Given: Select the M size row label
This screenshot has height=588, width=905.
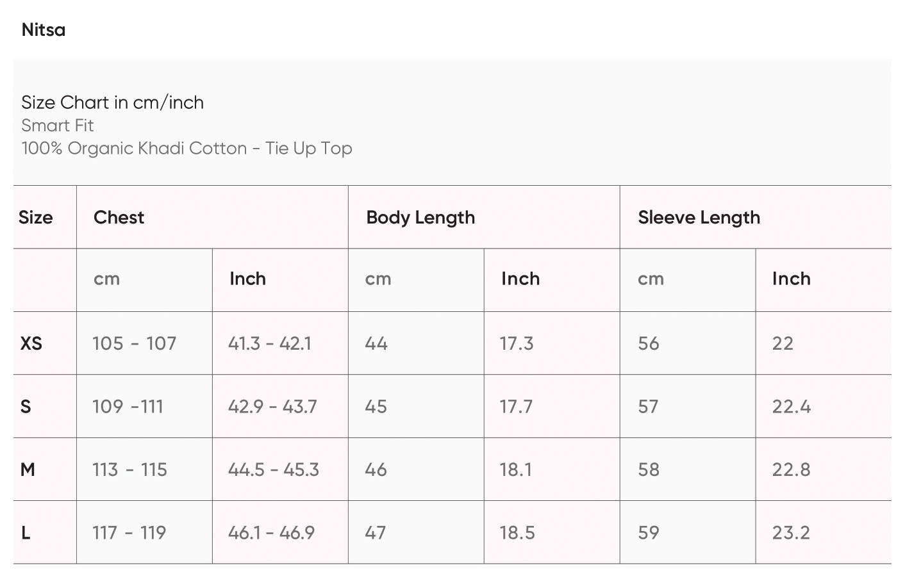Looking at the screenshot, I should tap(28, 470).
